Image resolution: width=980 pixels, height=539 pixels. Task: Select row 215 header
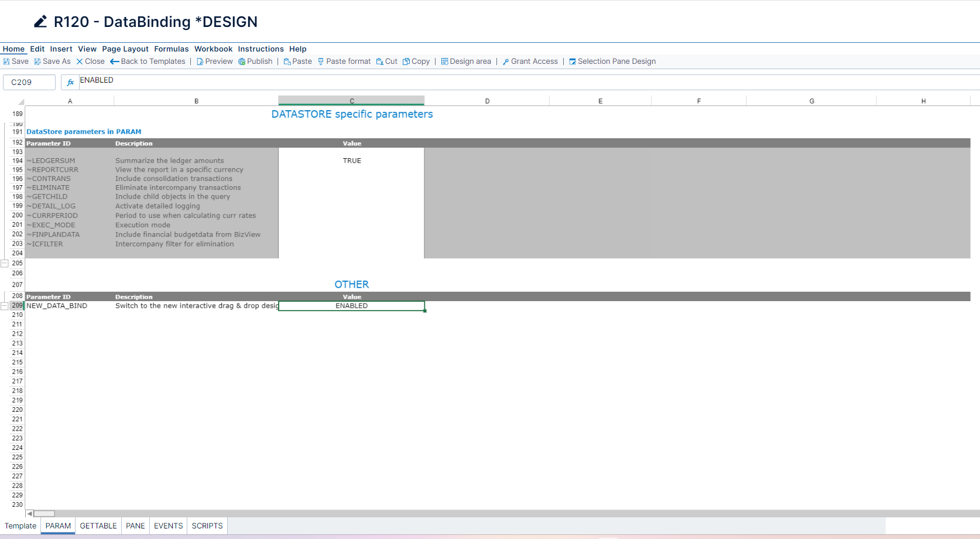[17, 363]
